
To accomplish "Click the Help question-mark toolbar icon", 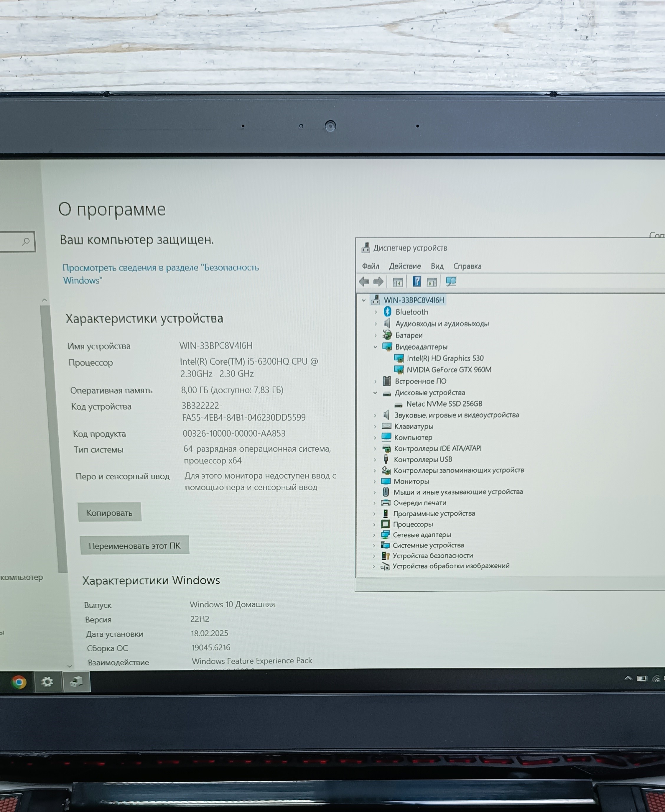I will point(417,282).
